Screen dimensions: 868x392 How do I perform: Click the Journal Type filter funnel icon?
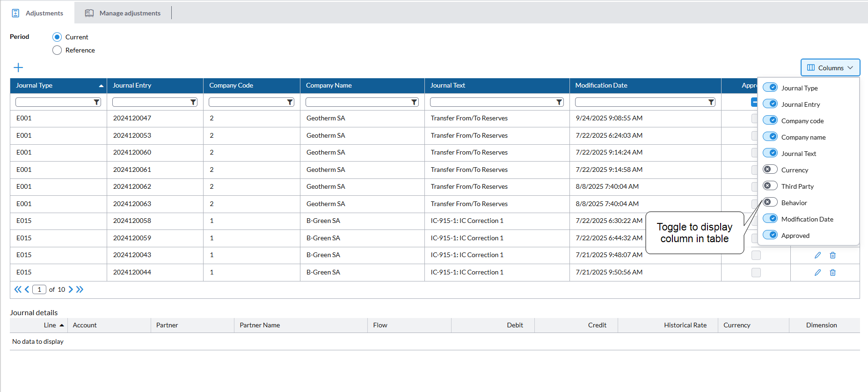tap(96, 102)
